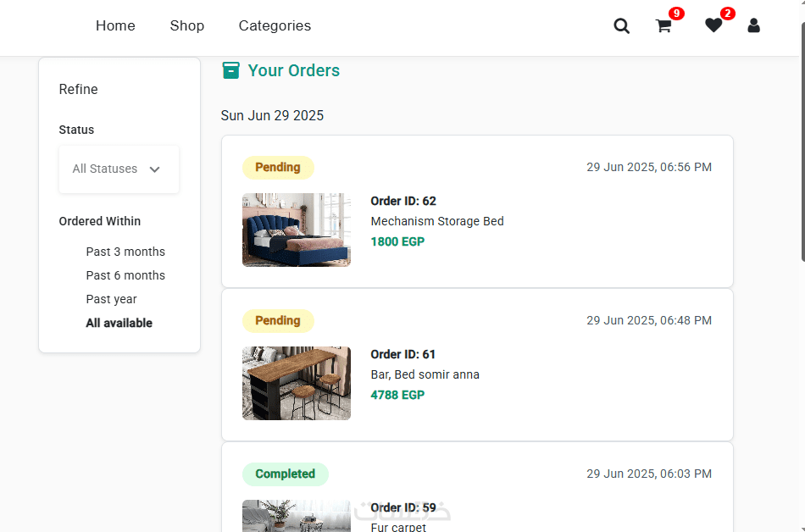Open the Shop menu item
Viewport: 805px width, 532px height.
(186, 26)
